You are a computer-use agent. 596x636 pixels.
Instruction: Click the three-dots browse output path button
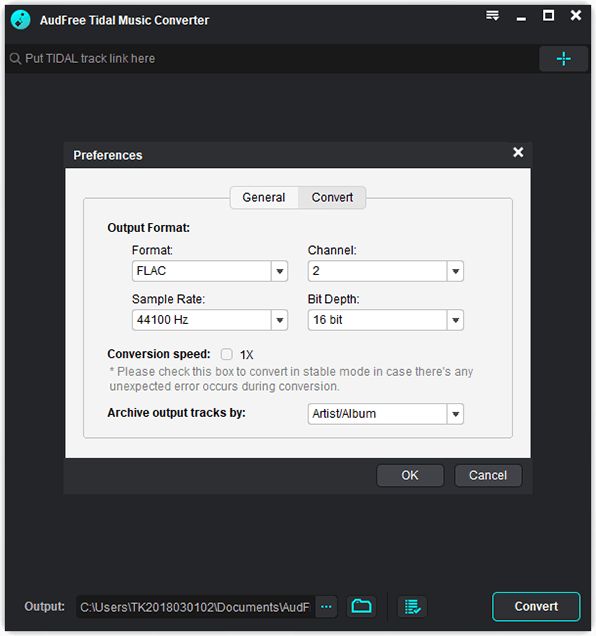click(326, 607)
